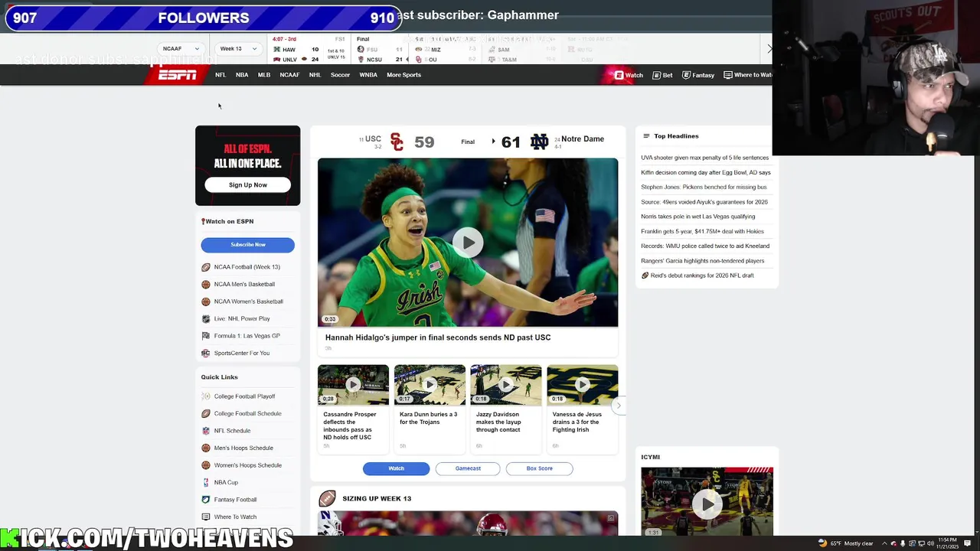
Task: Play the Hannah Hidalgo main video
Action: coord(468,243)
